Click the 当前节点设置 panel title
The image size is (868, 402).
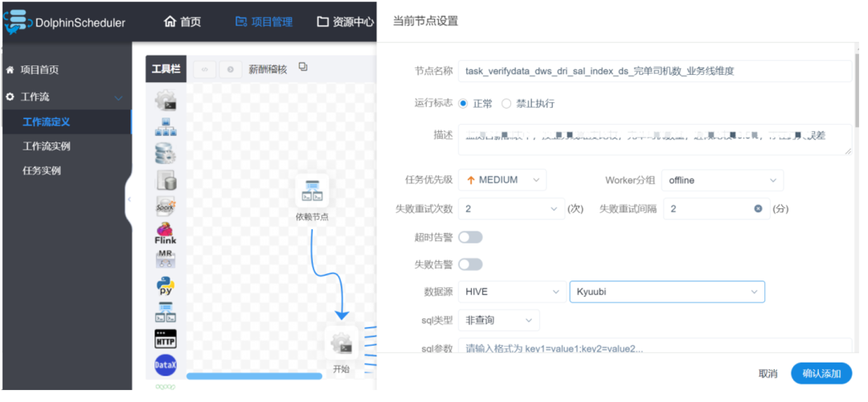[x=426, y=21]
